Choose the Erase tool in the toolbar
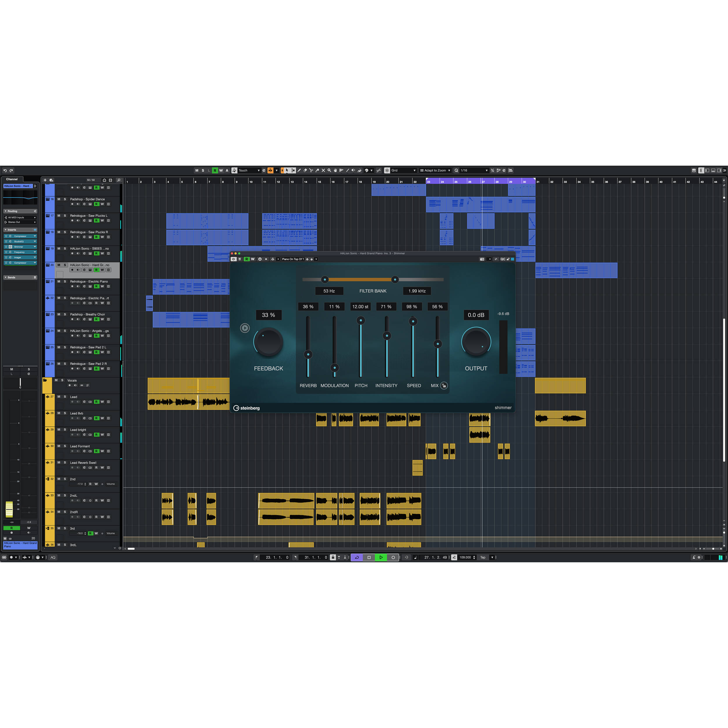The image size is (728, 728). (305, 170)
